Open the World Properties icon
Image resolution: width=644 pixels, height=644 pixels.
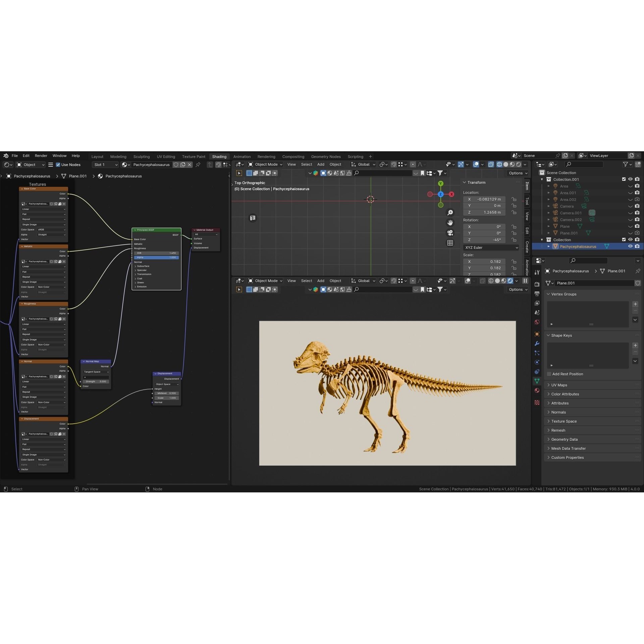[537, 322]
